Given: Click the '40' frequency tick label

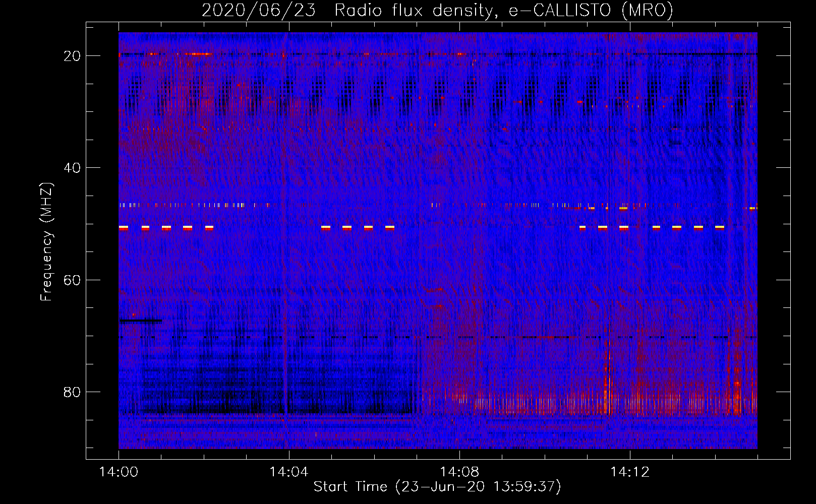Looking at the screenshot, I should tap(72, 168).
